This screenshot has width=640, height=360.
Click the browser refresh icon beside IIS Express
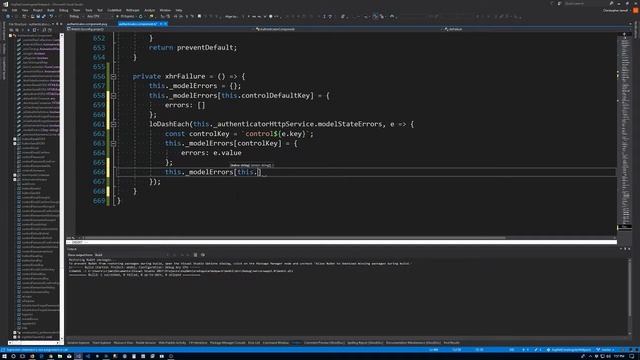click(x=141, y=16)
